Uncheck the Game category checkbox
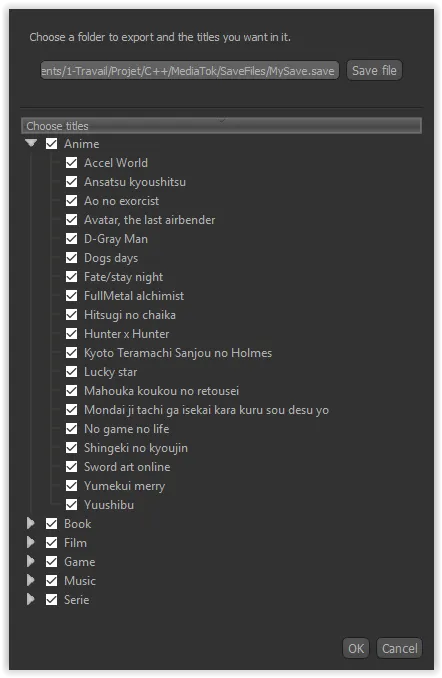This screenshot has height=678, width=442. click(51, 562)
